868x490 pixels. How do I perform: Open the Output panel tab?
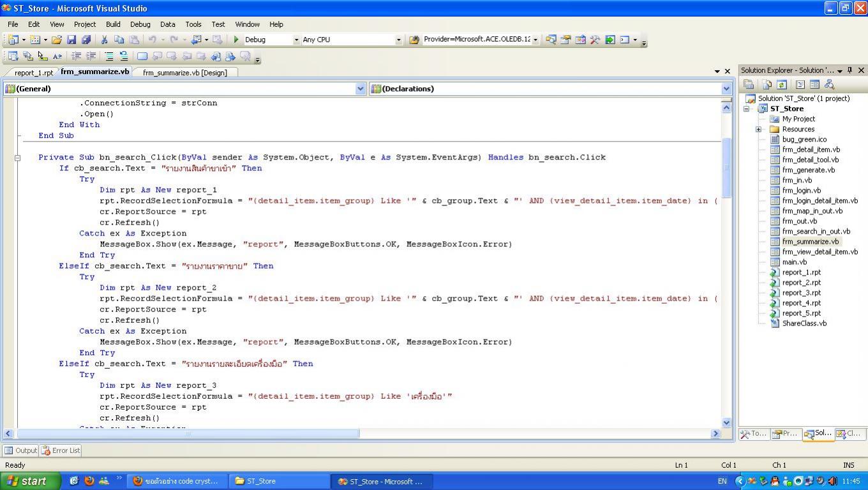20,450
